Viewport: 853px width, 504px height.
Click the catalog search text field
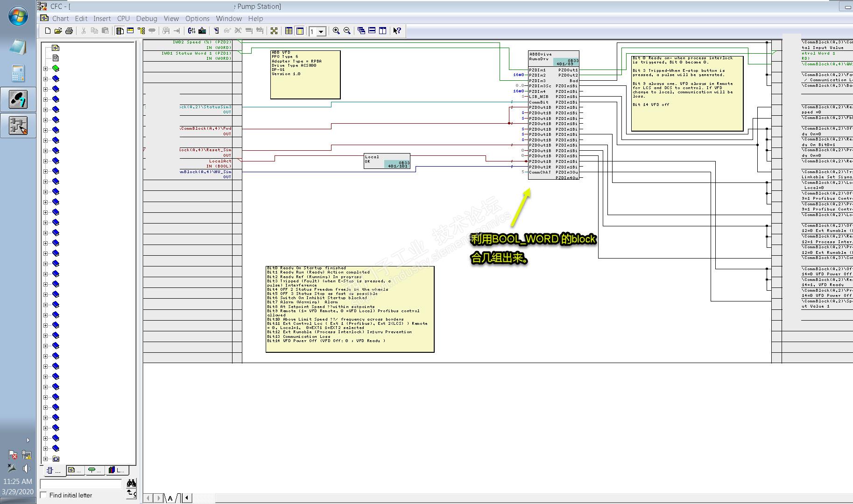point(81,483)
